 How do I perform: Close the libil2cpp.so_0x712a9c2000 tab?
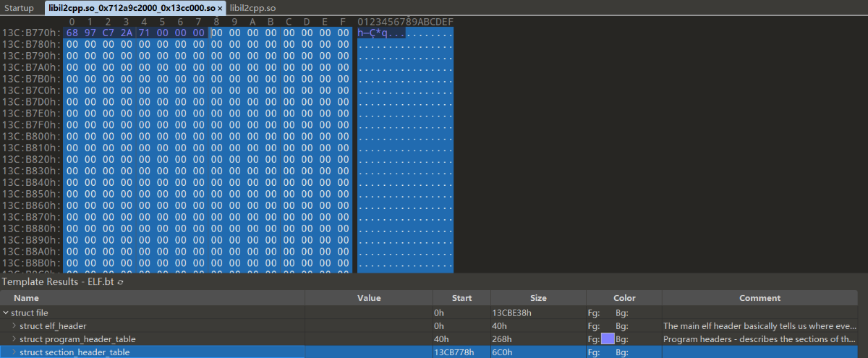tap(220, 8)
